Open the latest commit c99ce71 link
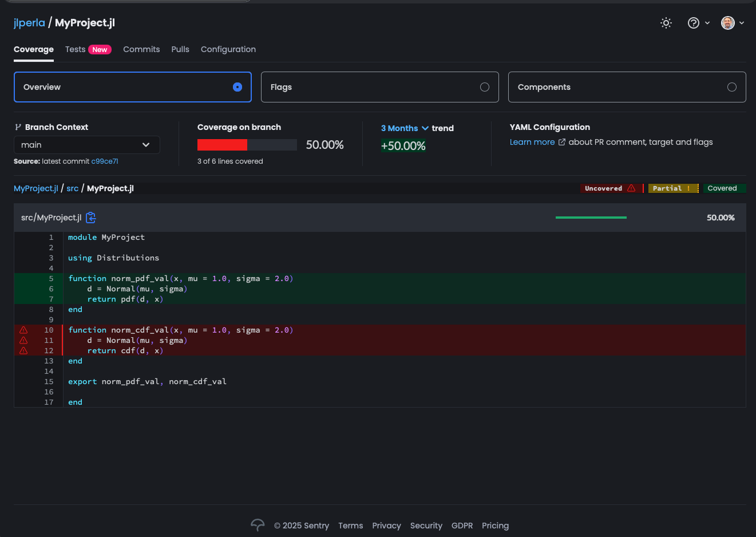 (105, 161)
